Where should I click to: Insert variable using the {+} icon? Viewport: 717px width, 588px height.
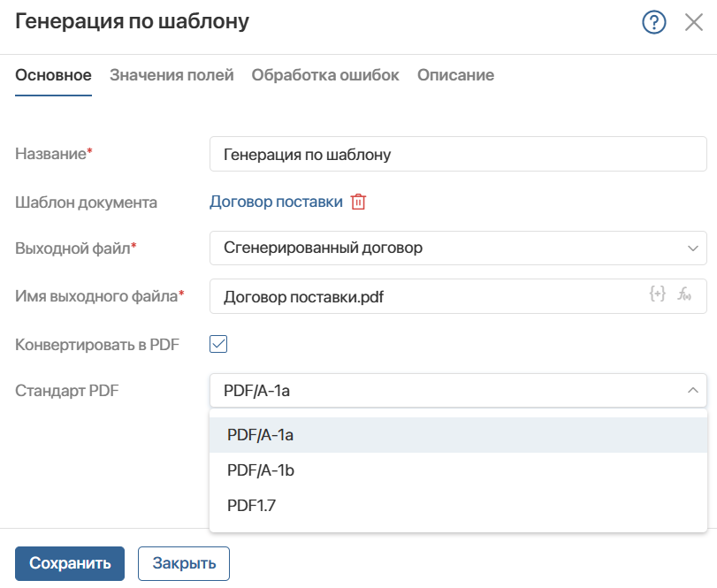coord(657,294)
